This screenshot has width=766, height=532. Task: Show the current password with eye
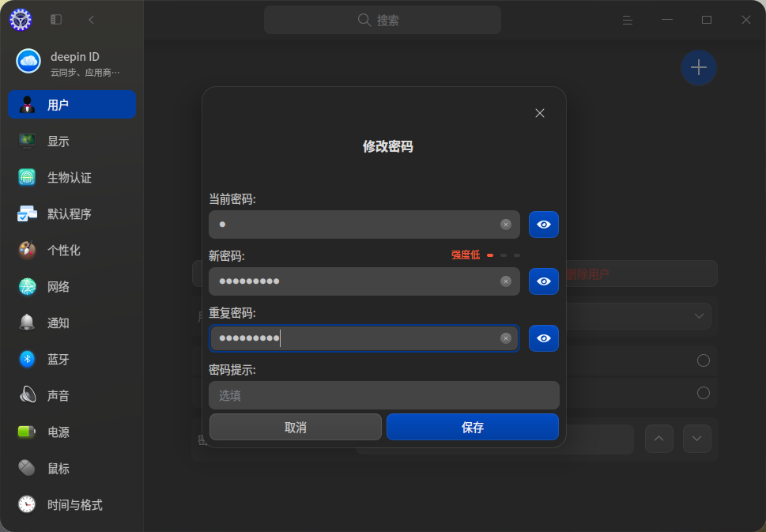[544, 224]
